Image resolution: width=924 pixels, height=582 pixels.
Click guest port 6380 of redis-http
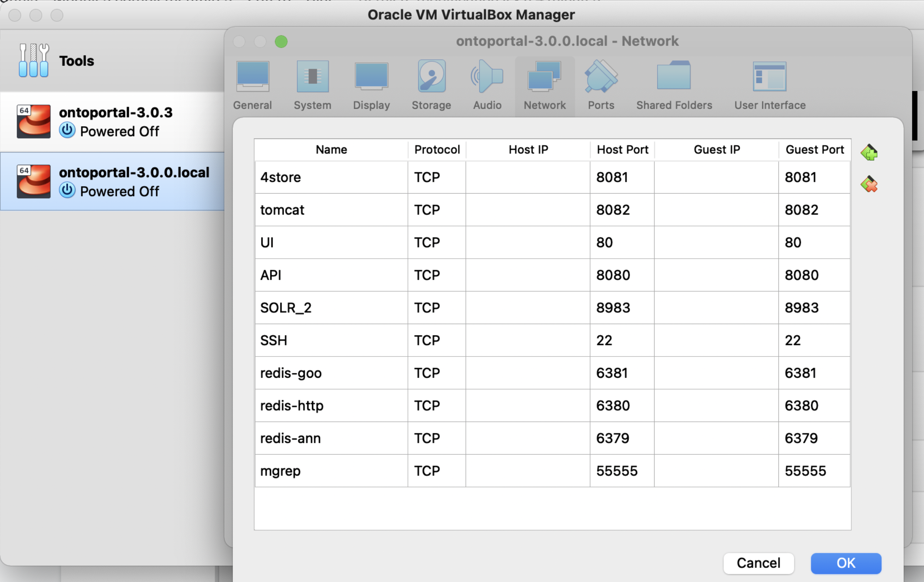click(x=814, y=406)
